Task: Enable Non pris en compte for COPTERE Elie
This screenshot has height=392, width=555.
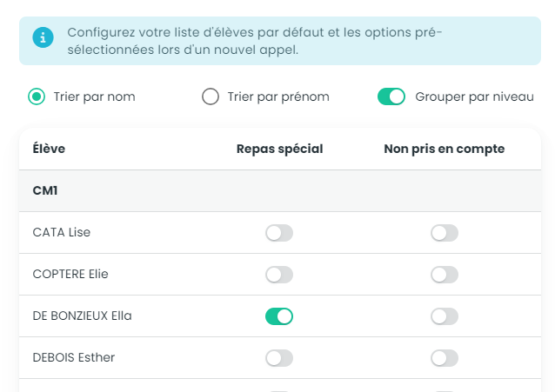Action: [445, 275]
